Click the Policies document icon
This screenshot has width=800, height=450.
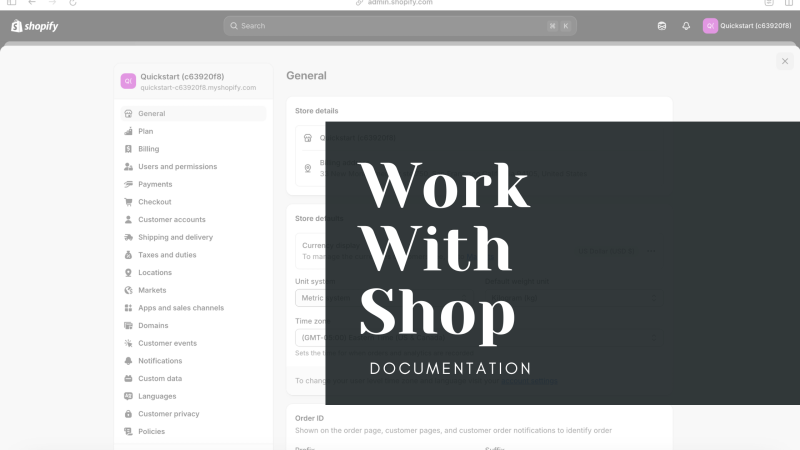(x=128, y=432)
